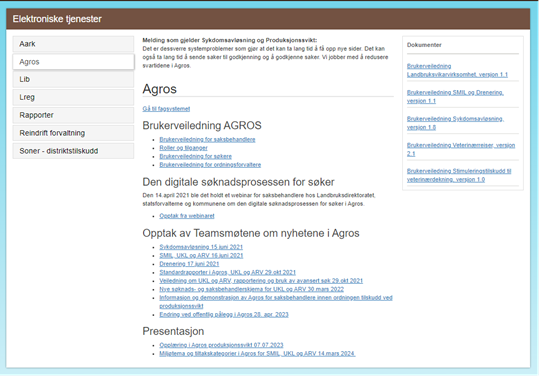539x376 pixels.
Task: Click the Dokumenter panel heading
Action: tap(424, 45)
